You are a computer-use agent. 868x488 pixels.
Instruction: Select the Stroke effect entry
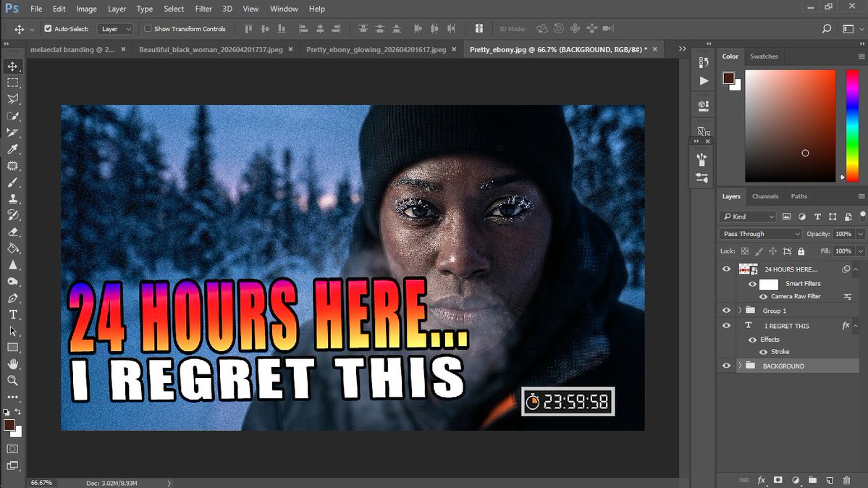[x=780, y=352]
